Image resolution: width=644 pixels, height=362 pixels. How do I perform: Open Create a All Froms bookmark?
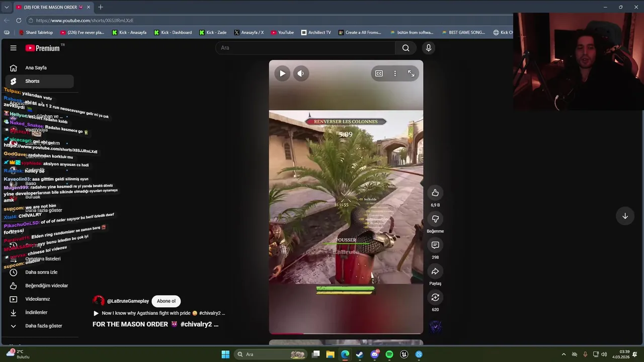pos(360,32)
